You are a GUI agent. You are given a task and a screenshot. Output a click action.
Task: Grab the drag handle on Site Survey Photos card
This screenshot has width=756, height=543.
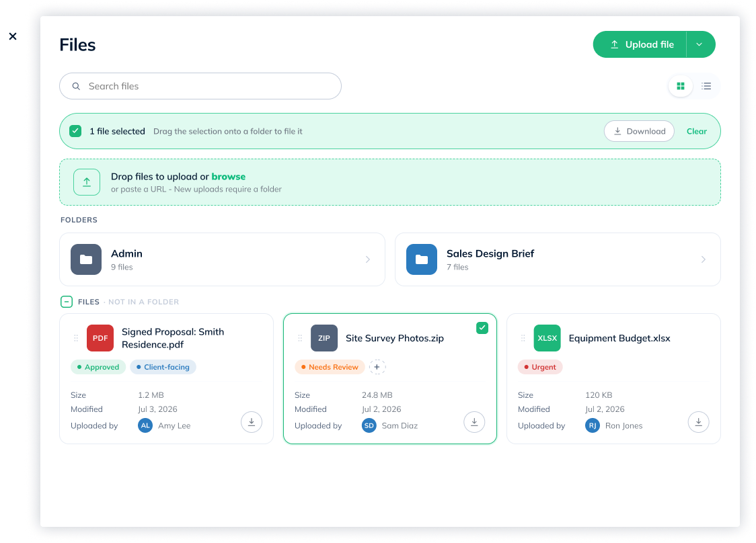coord(300,338)
